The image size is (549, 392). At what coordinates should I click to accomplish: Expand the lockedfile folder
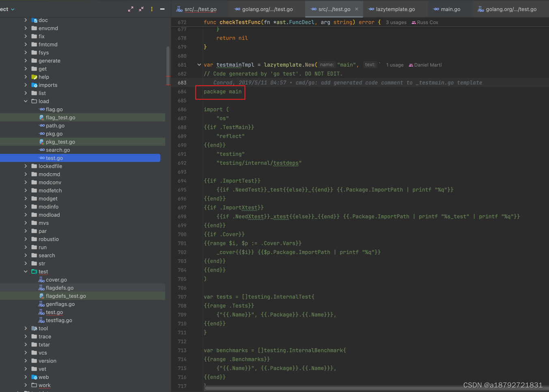point(26,166)
